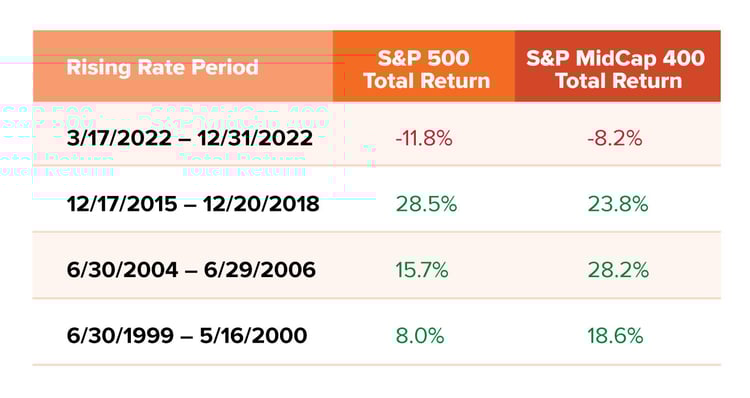Click the date 12/31/2022 in first row
The width and height of the screenshot is (750, 398).
(x=255, y=139)
